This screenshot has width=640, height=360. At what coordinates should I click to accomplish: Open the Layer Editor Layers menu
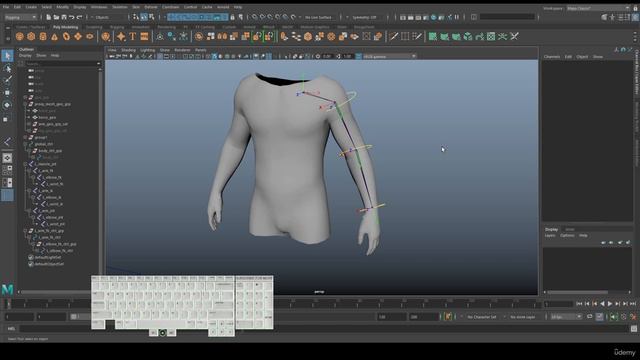point(550,236)
